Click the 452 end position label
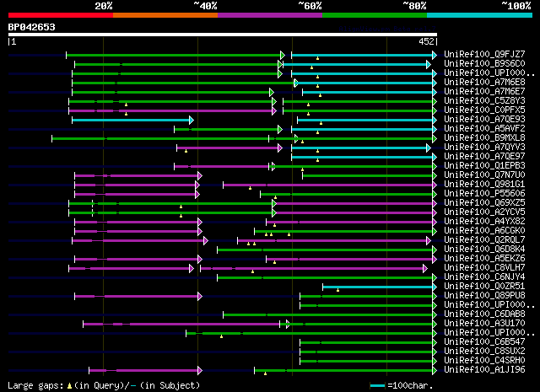The height and width of the screenshot is (392, 540). (x=426, y=41)
